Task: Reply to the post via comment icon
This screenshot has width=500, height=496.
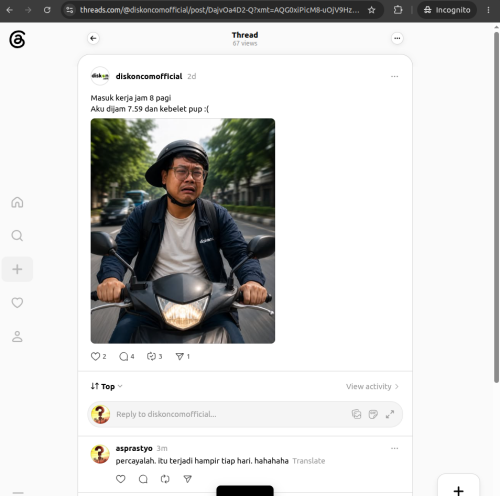Action: 124,356
